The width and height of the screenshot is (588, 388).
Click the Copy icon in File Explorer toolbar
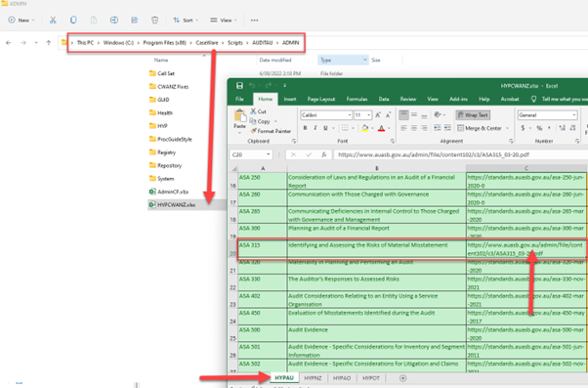click(73, 20)
